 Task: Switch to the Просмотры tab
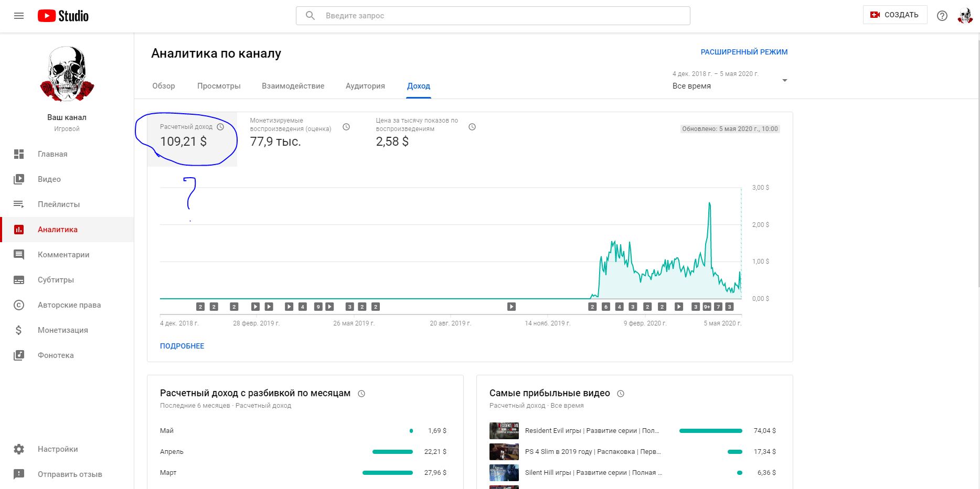(219, 86)
